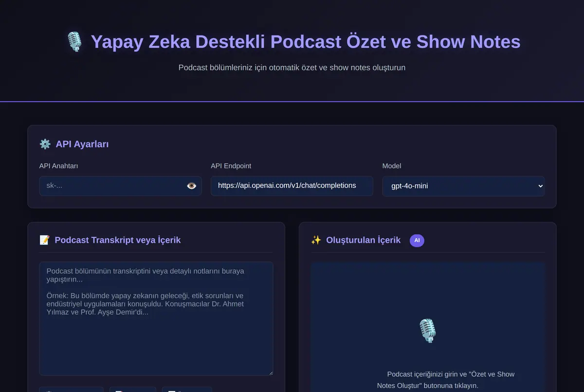584x392 pixels.
Task: Open the Model dropdown gpt-4o-mini
Action: (x=463, y=186)
